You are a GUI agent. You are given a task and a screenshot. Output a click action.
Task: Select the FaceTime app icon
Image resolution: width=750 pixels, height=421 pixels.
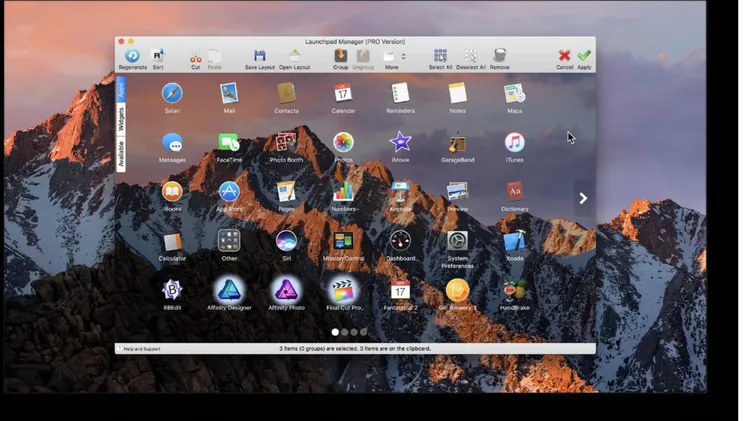[229, 142]
